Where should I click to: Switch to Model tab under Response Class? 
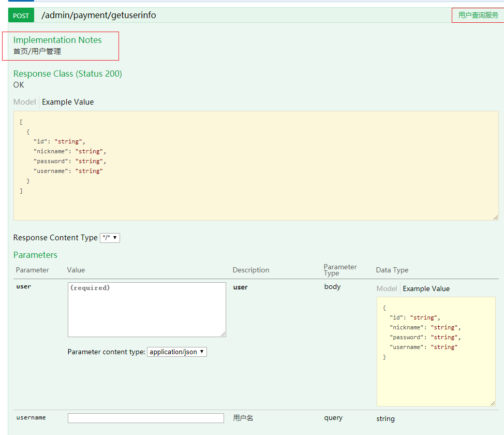point(24,102)
